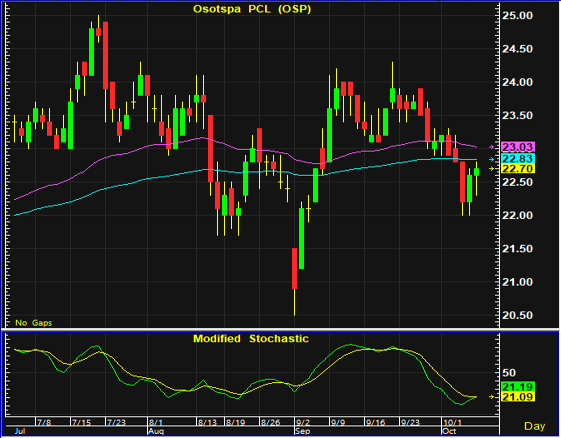Click the 50 level on stochastic axis
The image size is (561, 438).
pos(509,373)
